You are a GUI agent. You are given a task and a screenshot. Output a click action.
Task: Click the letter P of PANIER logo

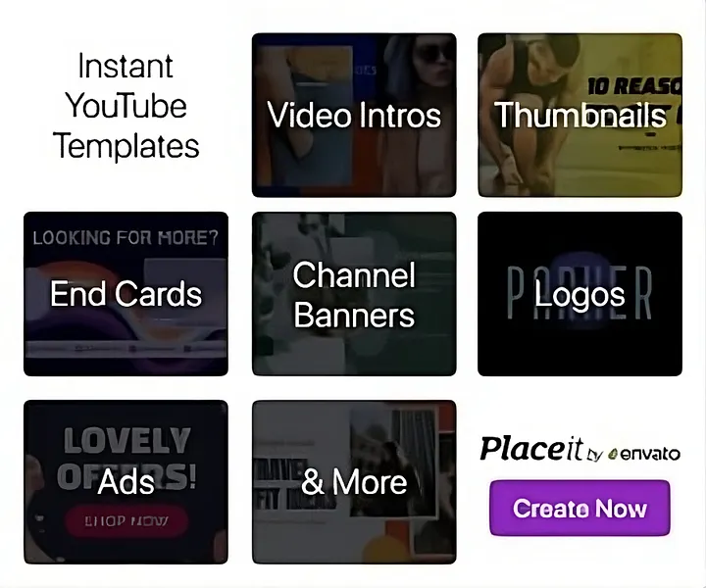[517, 292]
